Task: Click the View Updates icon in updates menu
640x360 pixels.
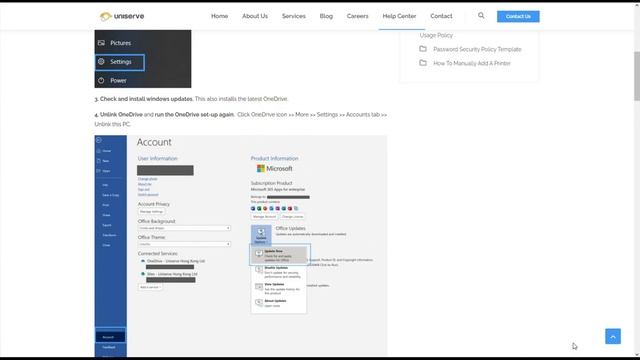Action: (259, 287)
